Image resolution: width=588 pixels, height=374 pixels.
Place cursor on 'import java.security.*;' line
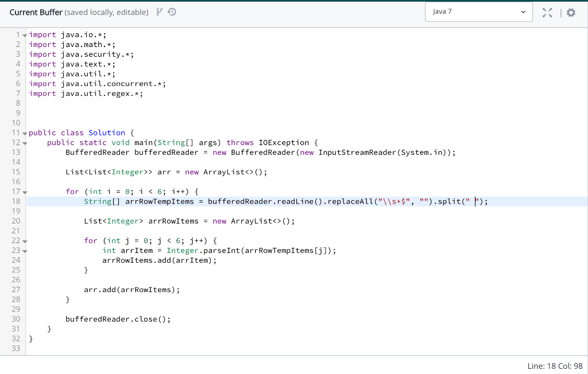pos(82,54)
